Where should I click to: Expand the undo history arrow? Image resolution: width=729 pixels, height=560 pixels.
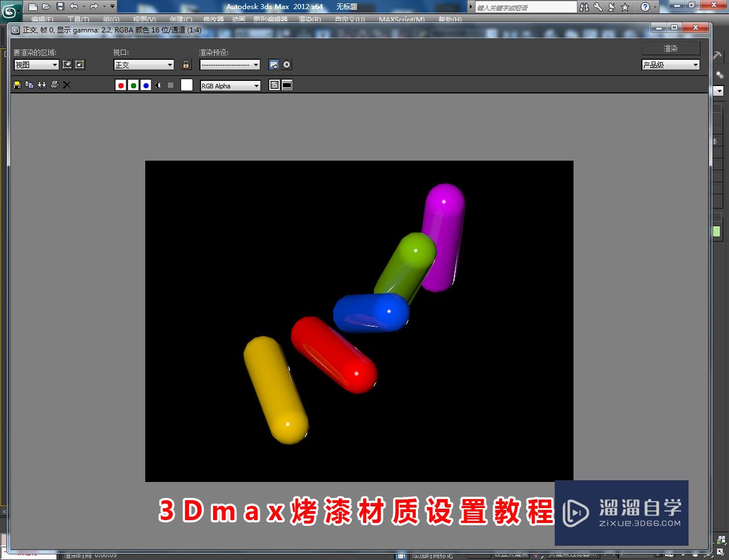[x=84, y=7]
